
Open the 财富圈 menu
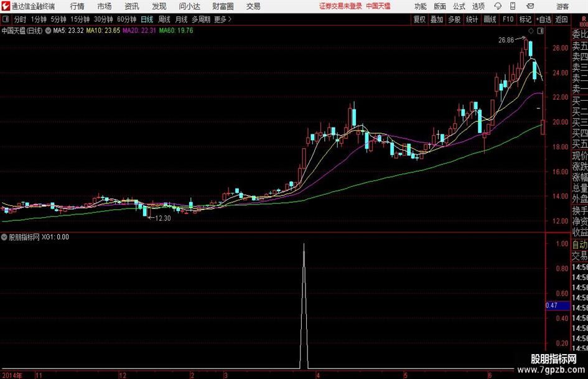223,6
